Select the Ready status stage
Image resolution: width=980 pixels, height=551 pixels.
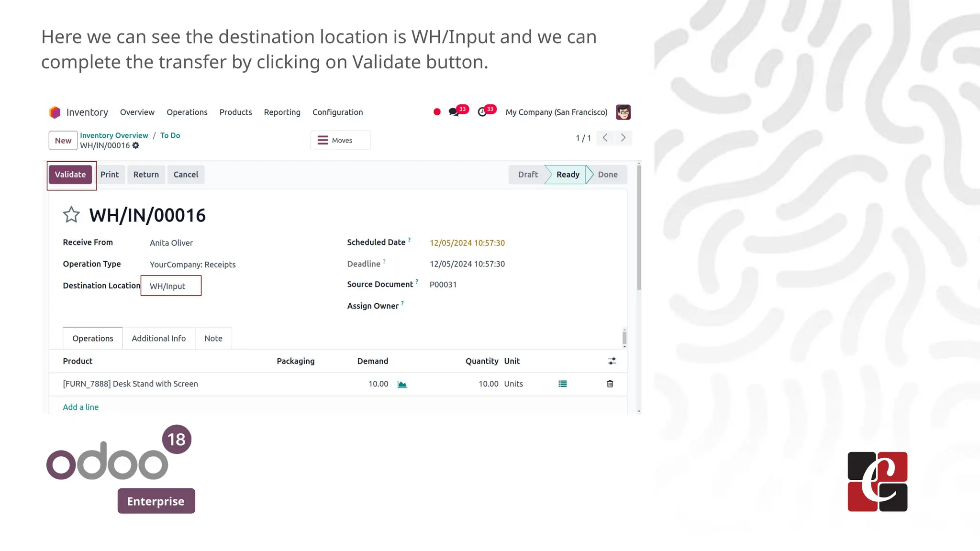[x=568, y=175]
